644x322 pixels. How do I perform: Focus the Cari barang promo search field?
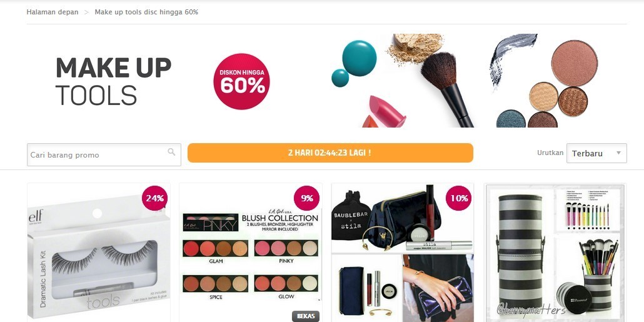pyautogui.click(x=104, y=155)
